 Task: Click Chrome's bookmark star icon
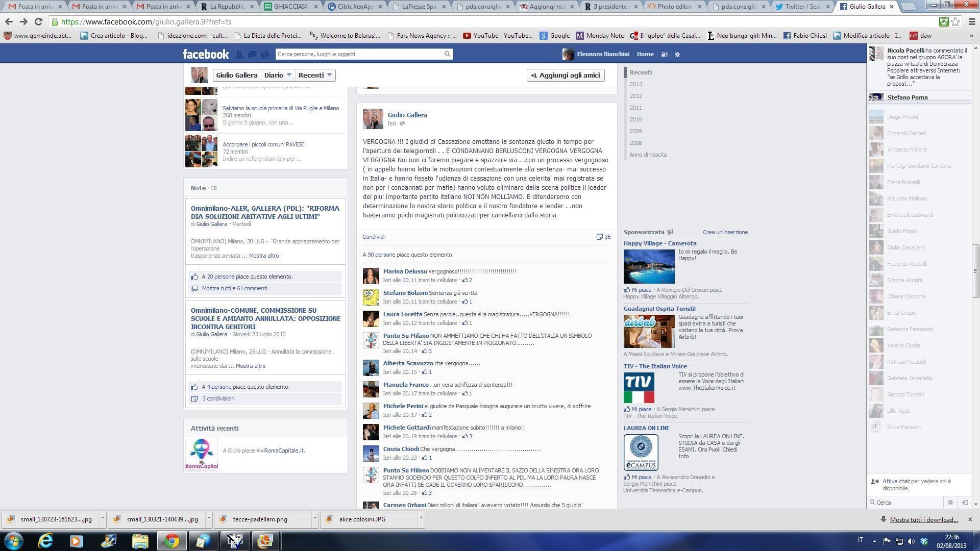955,22
